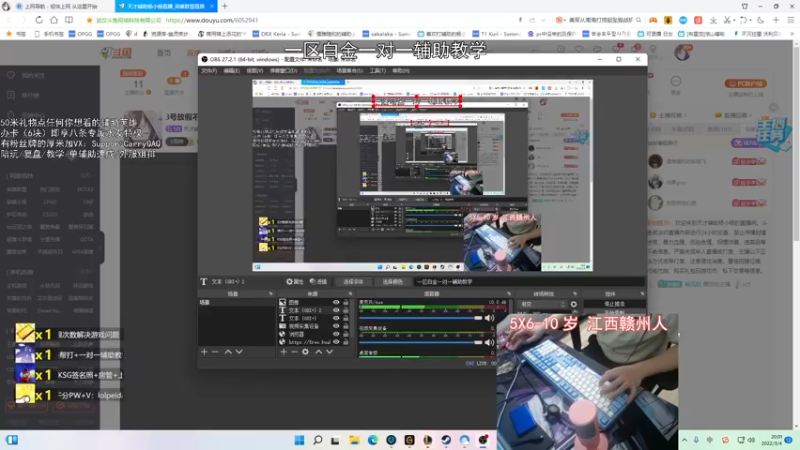800x450 pixels.
Task: Toggle visibility of 文本 (GDI+) 2 source
Action: [x=336, y=310]
